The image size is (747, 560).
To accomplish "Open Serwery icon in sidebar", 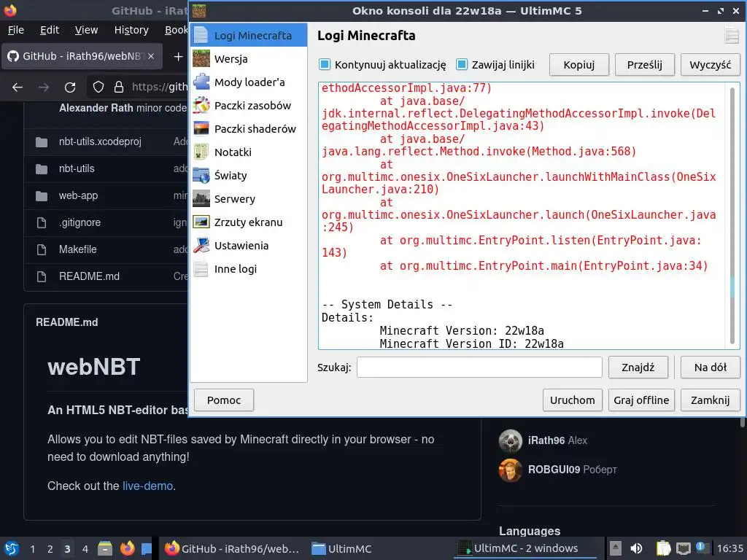I will [x=201, y=198].
